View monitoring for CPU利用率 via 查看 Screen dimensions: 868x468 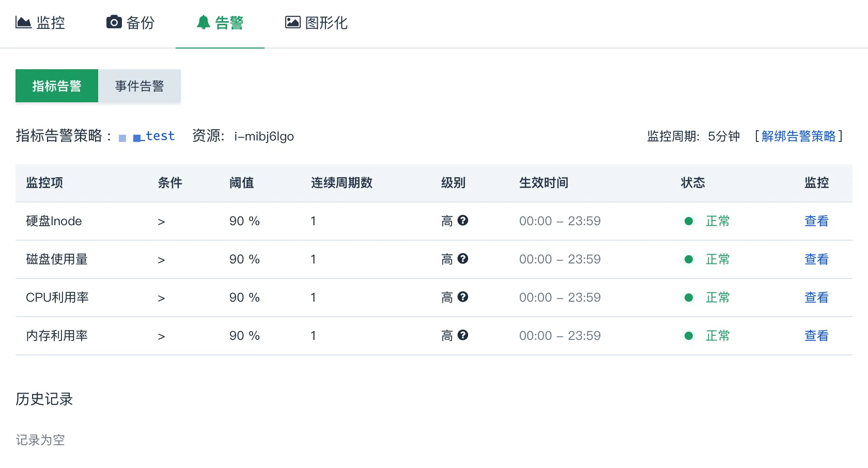(x=816, y=298)
